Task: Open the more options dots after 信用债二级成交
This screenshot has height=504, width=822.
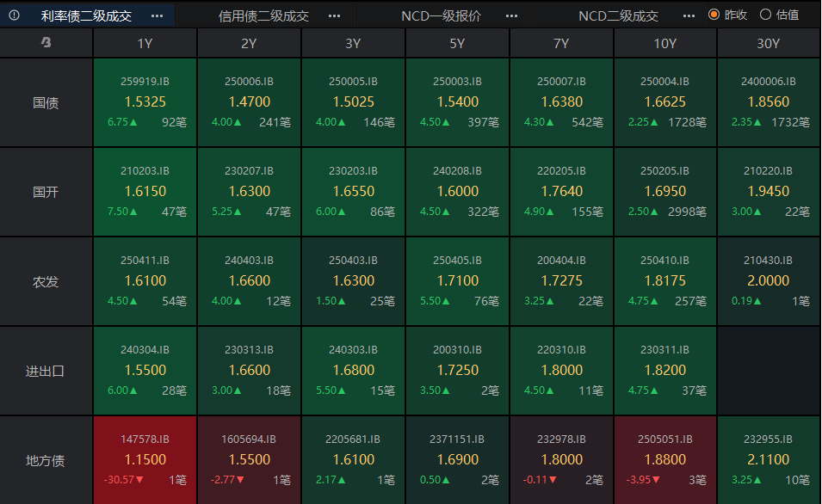Action: pyautogui.click(x=334, y=15)
